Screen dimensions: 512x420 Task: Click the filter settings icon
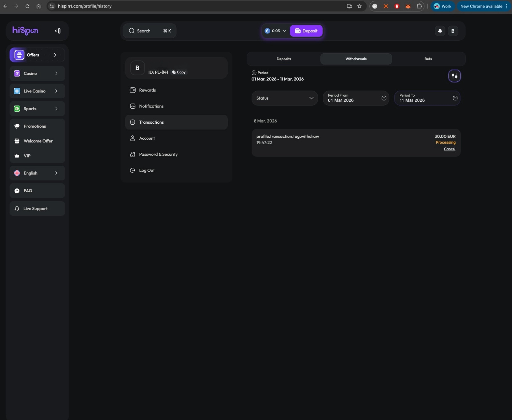(x=454, y=76)
